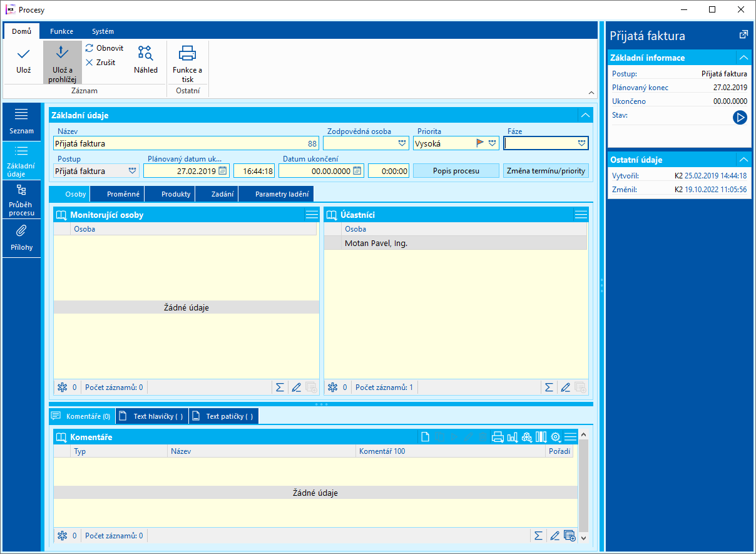Click snowflake icon in Účastníci footer
Viewport: 756px width, 554px height.
332,387
